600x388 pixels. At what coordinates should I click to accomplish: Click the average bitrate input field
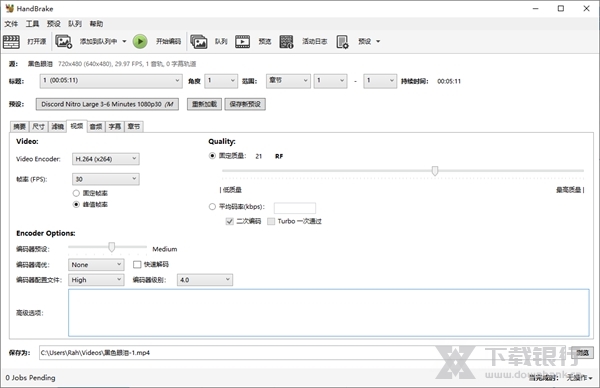[295, 208]
